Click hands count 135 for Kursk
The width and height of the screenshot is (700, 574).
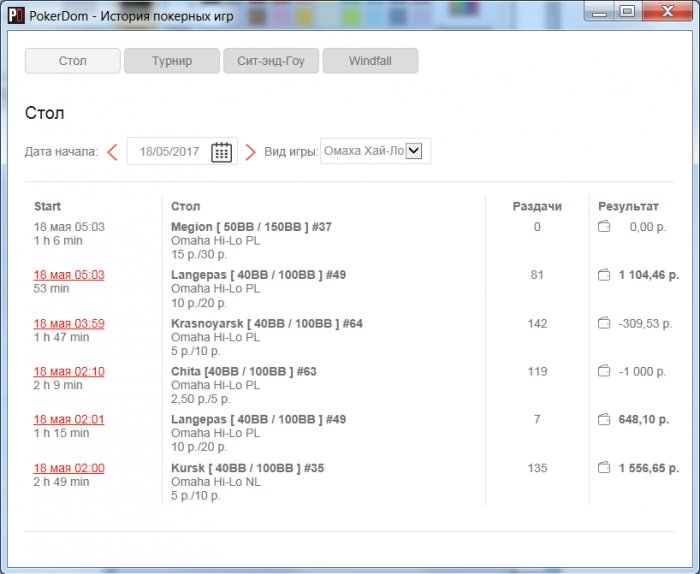(537, 468)
